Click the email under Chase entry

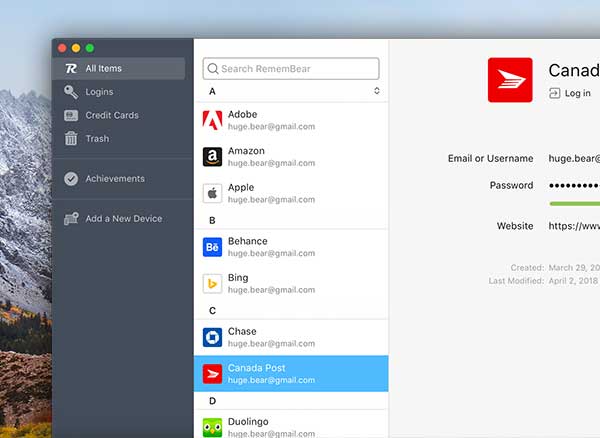coord(271,344)
